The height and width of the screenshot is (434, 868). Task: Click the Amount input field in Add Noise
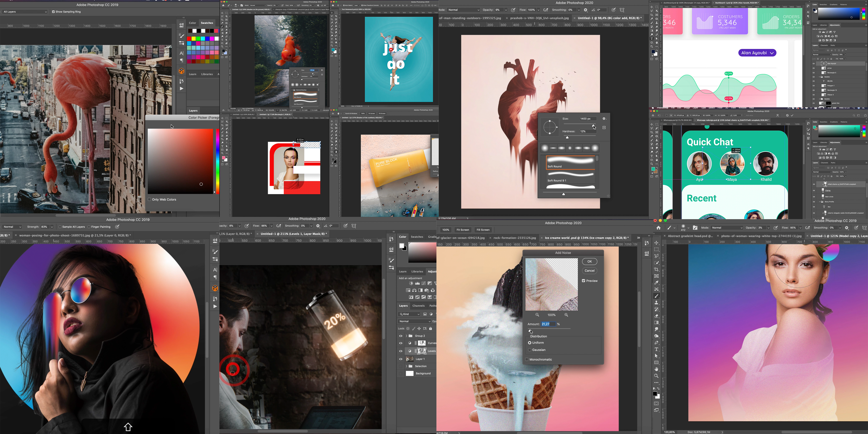(548, 324)
